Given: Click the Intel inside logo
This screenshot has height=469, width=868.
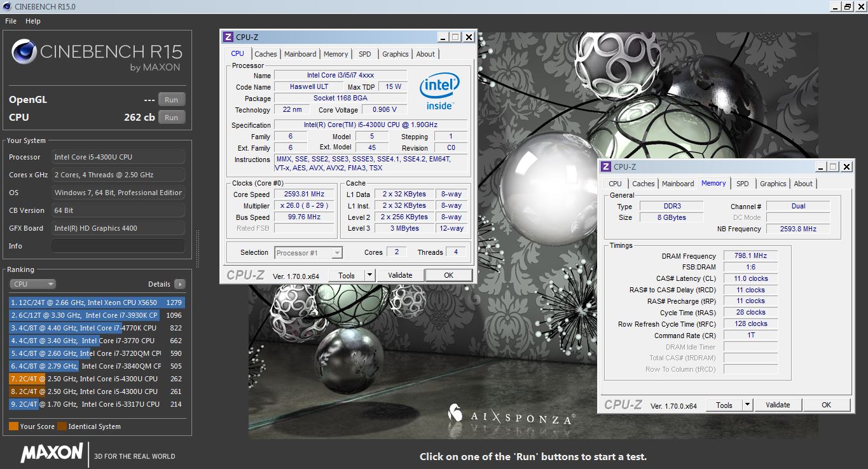Looking at the screenshot, I should click(439, 92).
